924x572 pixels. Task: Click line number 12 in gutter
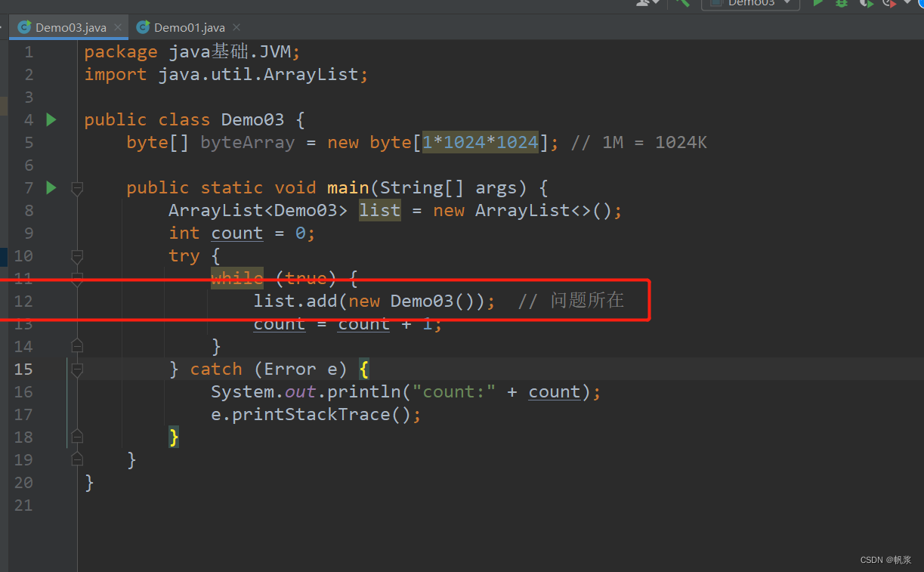23,301
